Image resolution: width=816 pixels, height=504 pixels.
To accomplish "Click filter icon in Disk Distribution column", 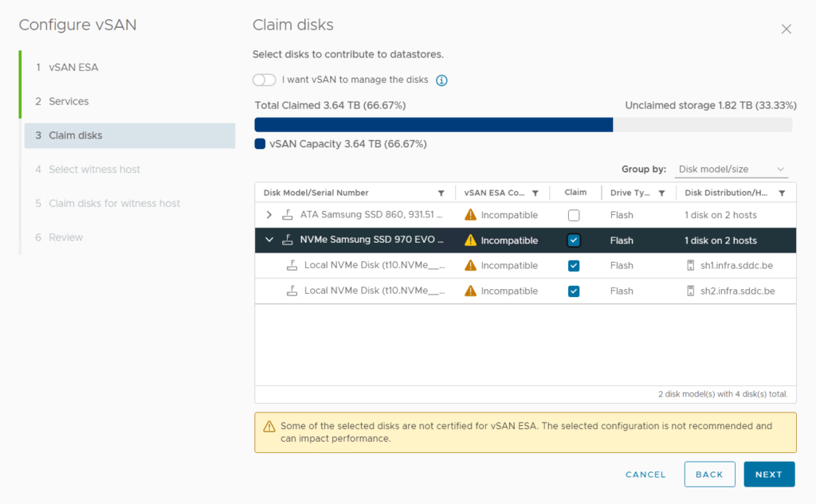I will [x=782, y=193].
